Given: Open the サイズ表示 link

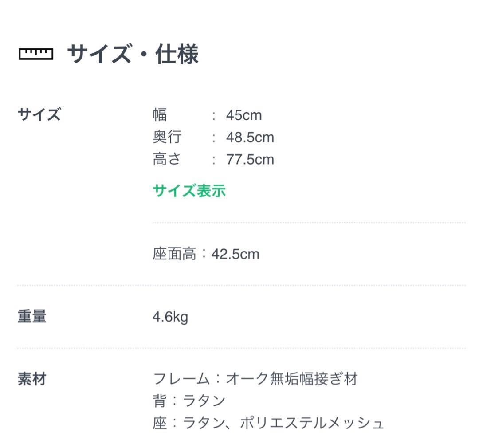Looking at the screenshot, I should 189,191.
